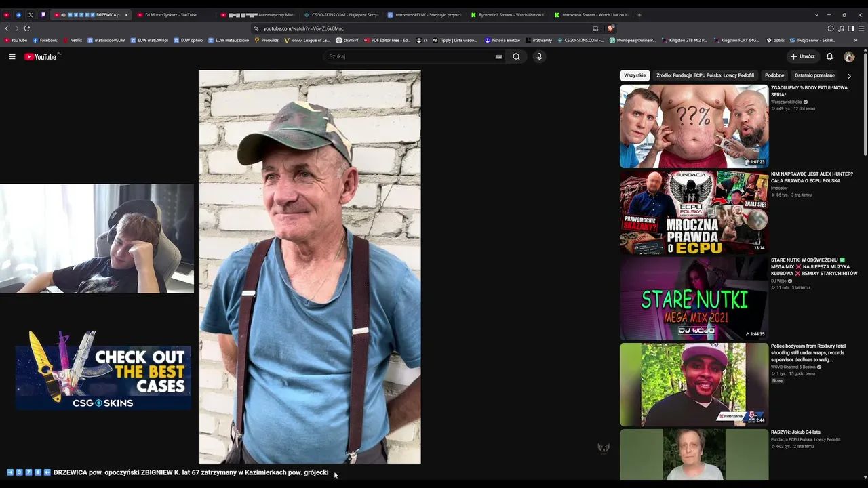This screenshot has height=488, width=868.
Task: Open RASZYN: Jakub 34 lata thumbnail
Action: (694, 454)
